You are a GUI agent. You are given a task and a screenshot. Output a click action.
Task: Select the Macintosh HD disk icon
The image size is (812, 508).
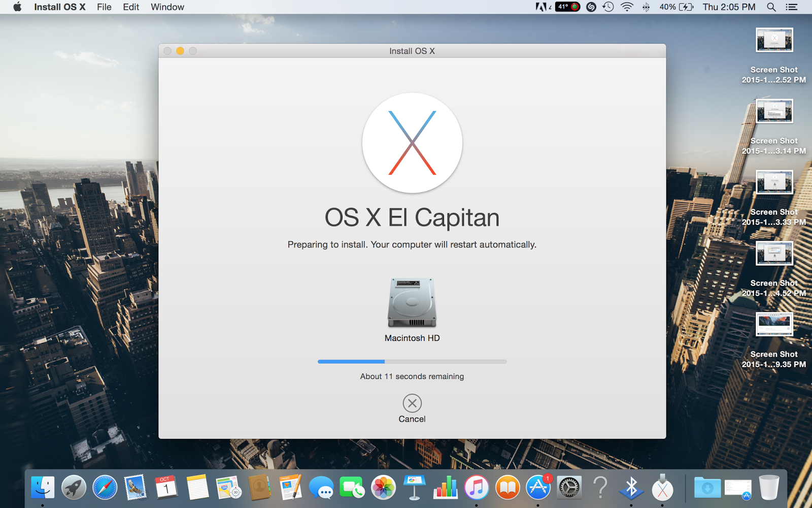pos(412,303)
